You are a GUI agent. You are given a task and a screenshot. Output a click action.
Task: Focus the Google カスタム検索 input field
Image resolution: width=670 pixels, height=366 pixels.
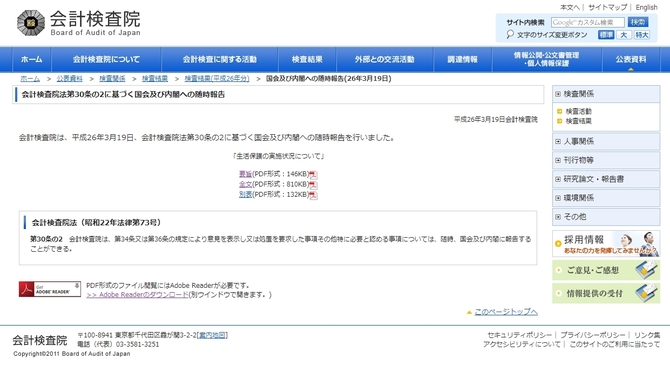pyautogui.click(x=588, y=22)
